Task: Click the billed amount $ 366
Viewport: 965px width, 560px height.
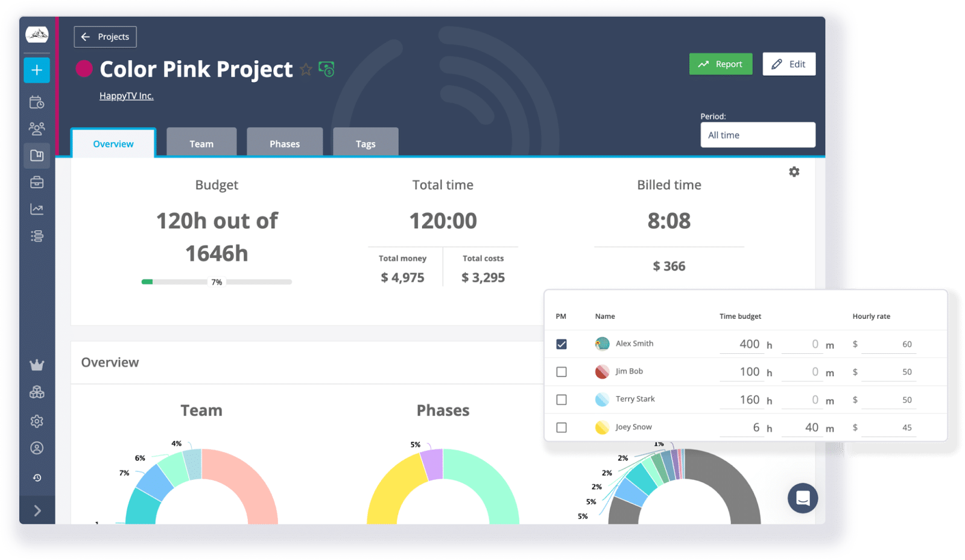Action: click(x=669, y=266)
